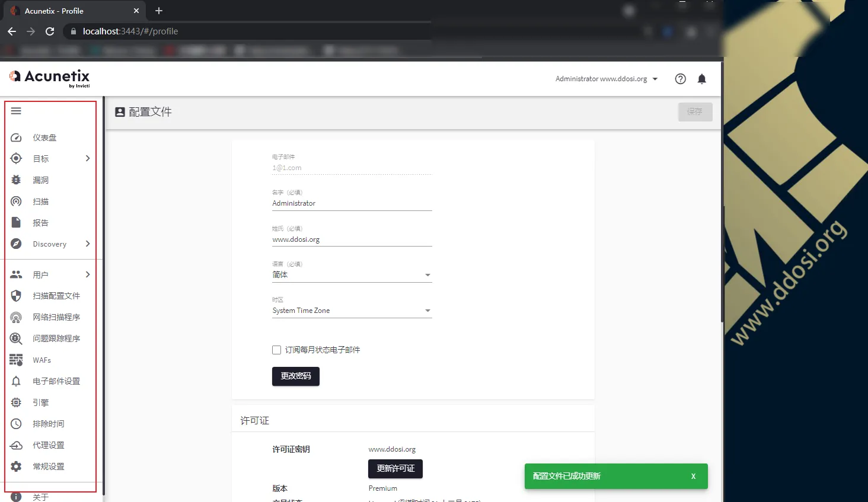Screen dimensions: 868x502
Task: Click the 许可证 license section heading
Action: click(x=255, y=421)
